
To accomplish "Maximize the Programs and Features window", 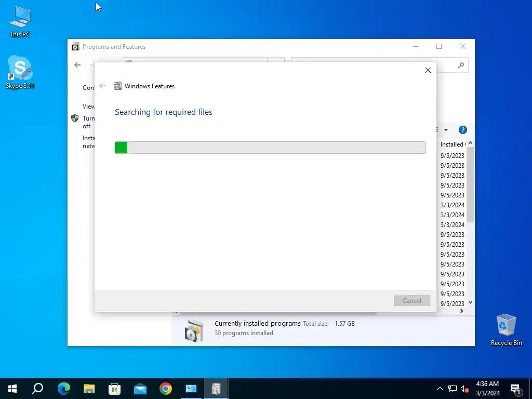I will [x=439, y=46].
